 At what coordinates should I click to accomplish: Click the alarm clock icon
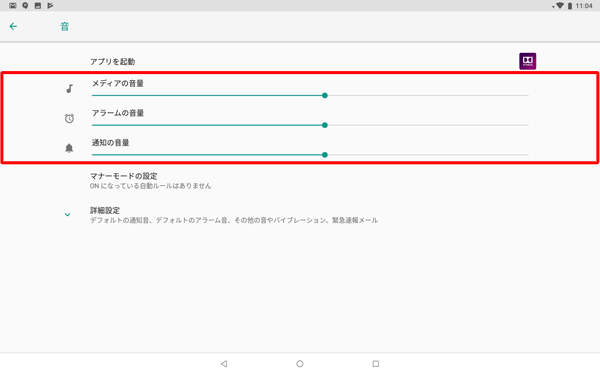pyautogui.click(x=69, y=118)
